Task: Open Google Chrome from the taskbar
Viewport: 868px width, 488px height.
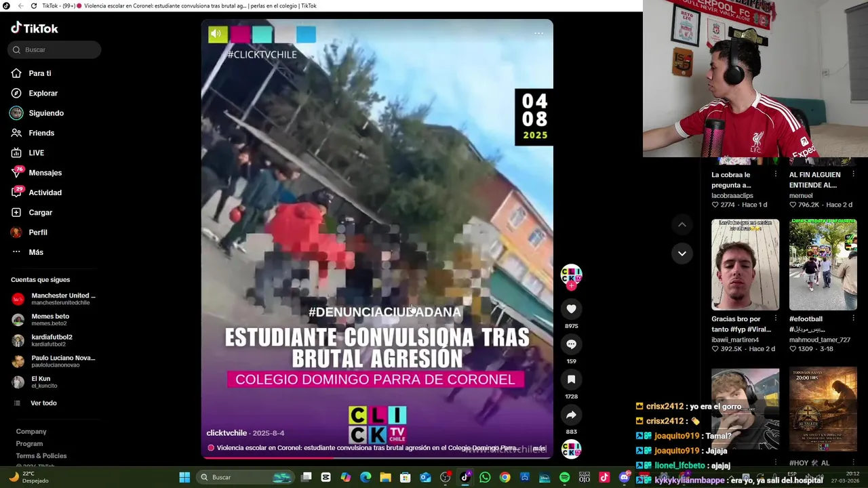Action: point(505,477)
